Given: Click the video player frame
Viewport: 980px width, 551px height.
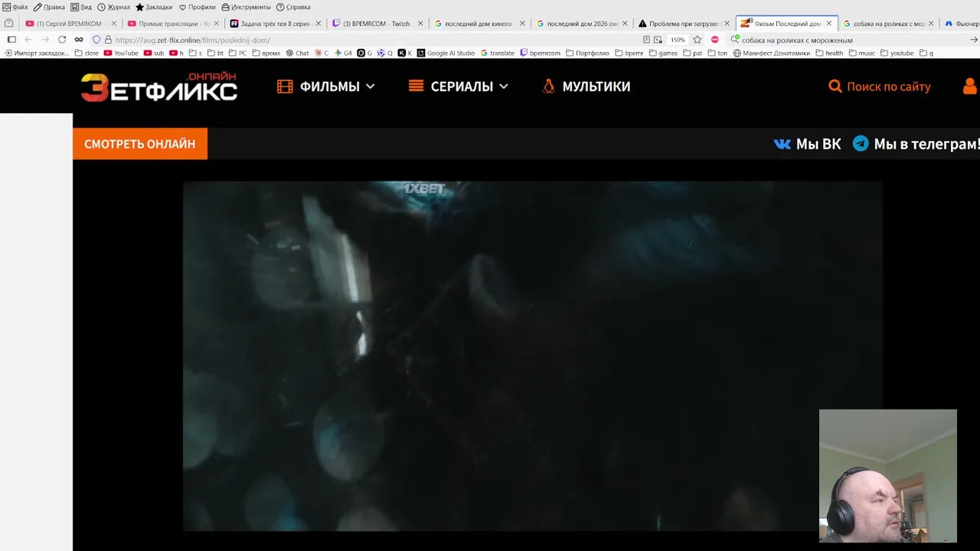Looking at the screenshot, I should [x=532, y=356].
